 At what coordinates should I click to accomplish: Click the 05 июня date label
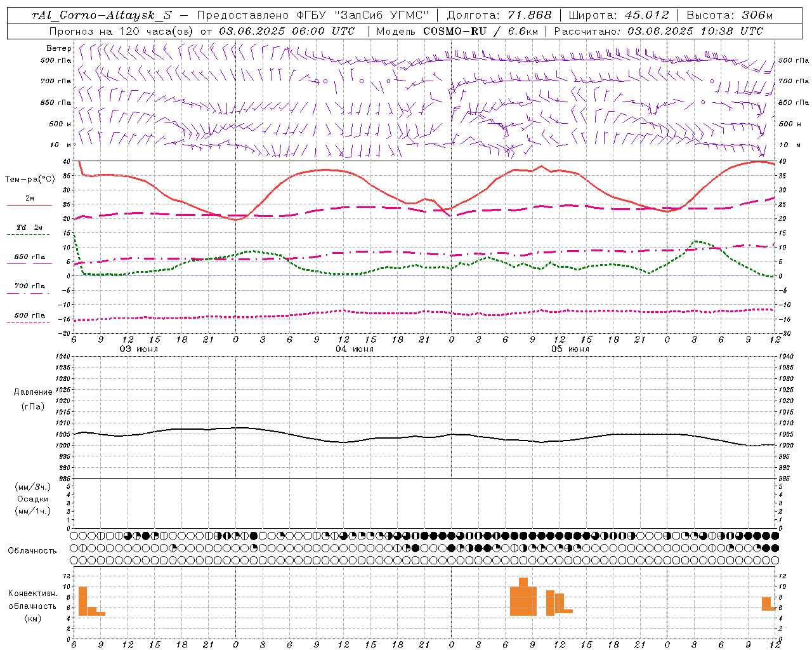coord(570,349)
